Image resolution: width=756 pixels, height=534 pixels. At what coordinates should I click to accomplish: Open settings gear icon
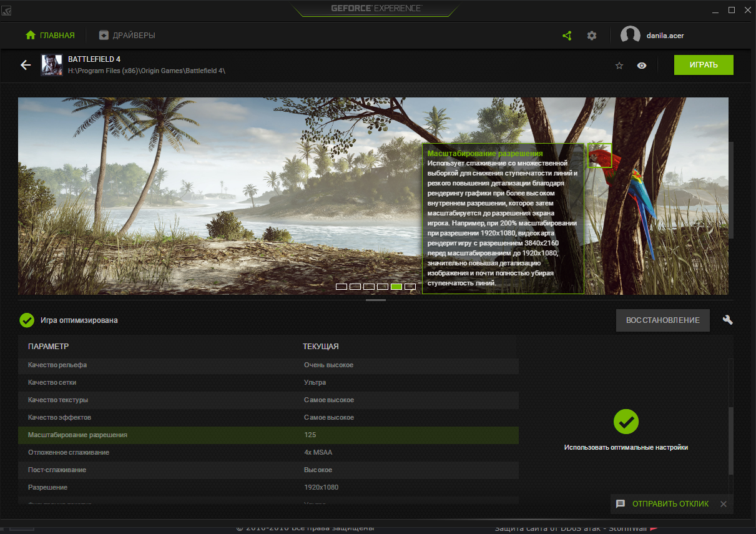point(592,36)
